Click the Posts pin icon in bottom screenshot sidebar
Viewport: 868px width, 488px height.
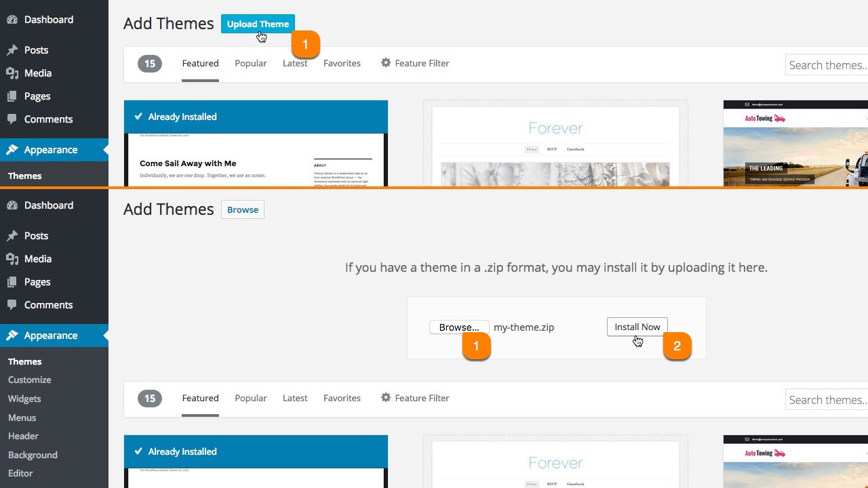(x=12, y=236)
